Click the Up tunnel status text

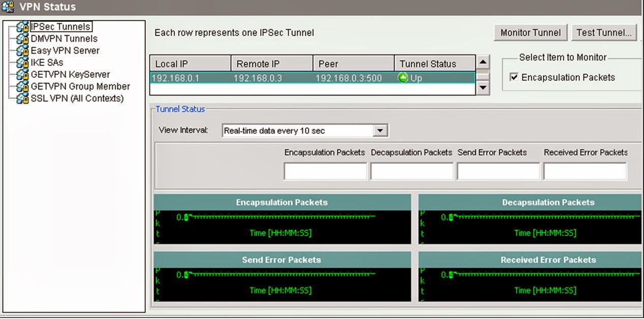point(416,78)
